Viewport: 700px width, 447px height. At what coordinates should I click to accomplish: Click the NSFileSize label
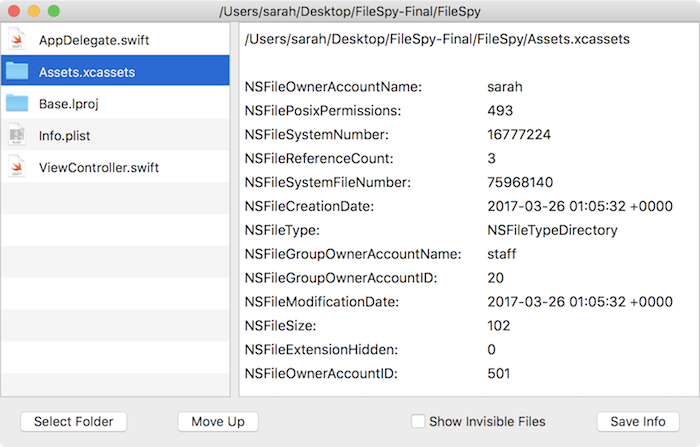click(280, 326)
